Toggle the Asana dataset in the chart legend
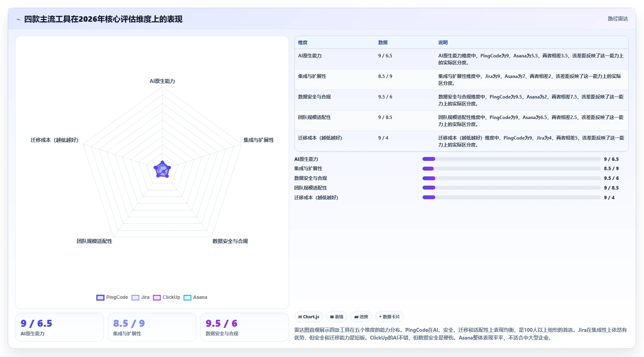 pyautogui.click(x=195, y=297)
